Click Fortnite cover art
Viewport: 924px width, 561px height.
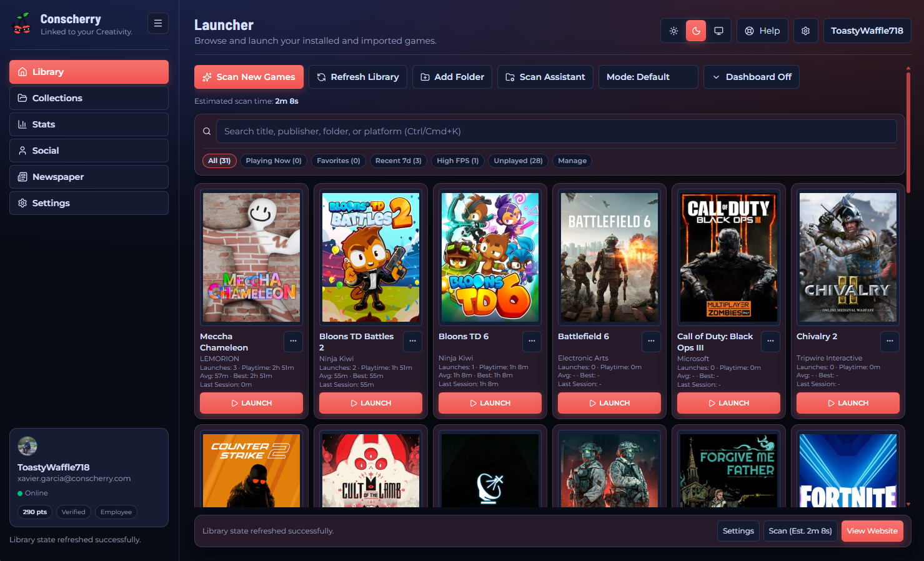click(x=848, y=470)
